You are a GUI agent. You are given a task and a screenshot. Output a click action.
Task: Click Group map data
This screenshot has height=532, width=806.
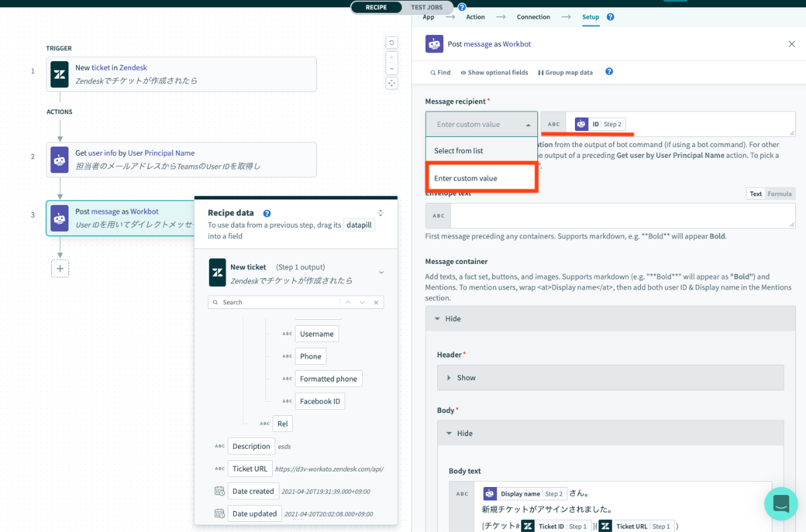tap(566, 72)
